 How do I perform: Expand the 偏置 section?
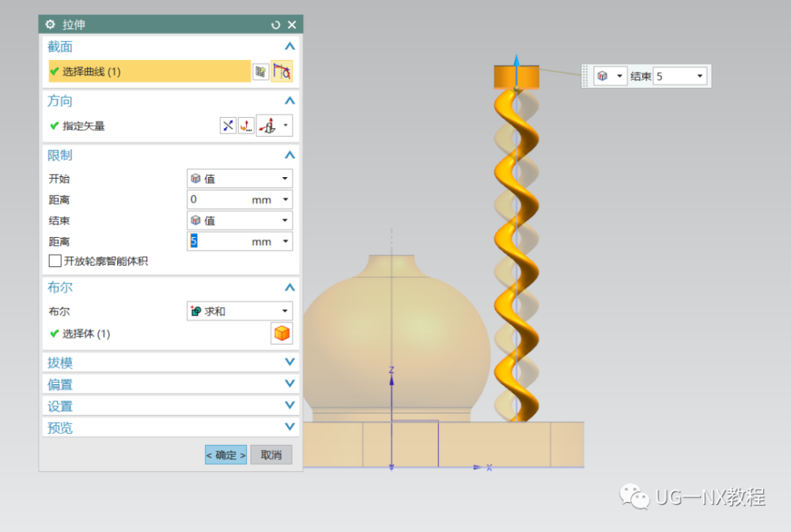[171, 383]
